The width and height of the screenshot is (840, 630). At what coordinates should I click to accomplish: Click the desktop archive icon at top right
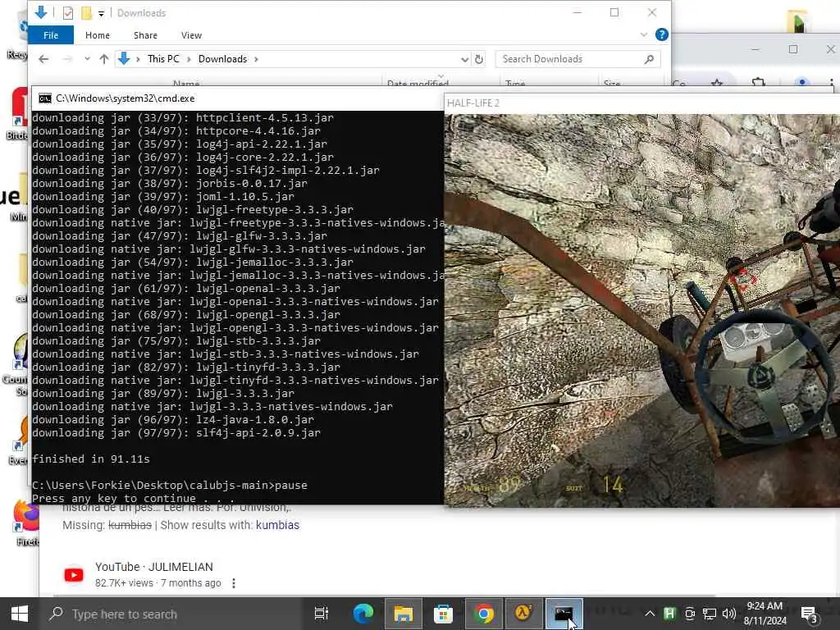[x=797, y=21]
